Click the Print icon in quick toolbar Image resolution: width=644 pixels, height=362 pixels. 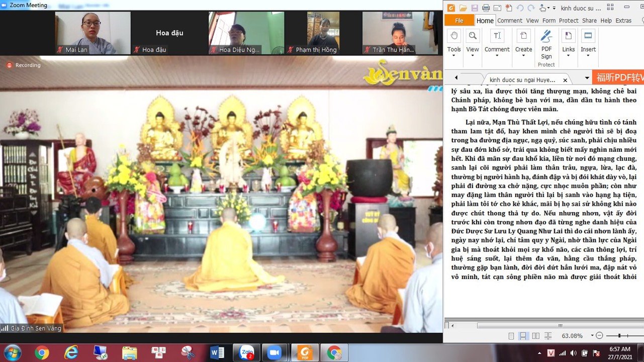pyautogui.click(x=486, y=8)
